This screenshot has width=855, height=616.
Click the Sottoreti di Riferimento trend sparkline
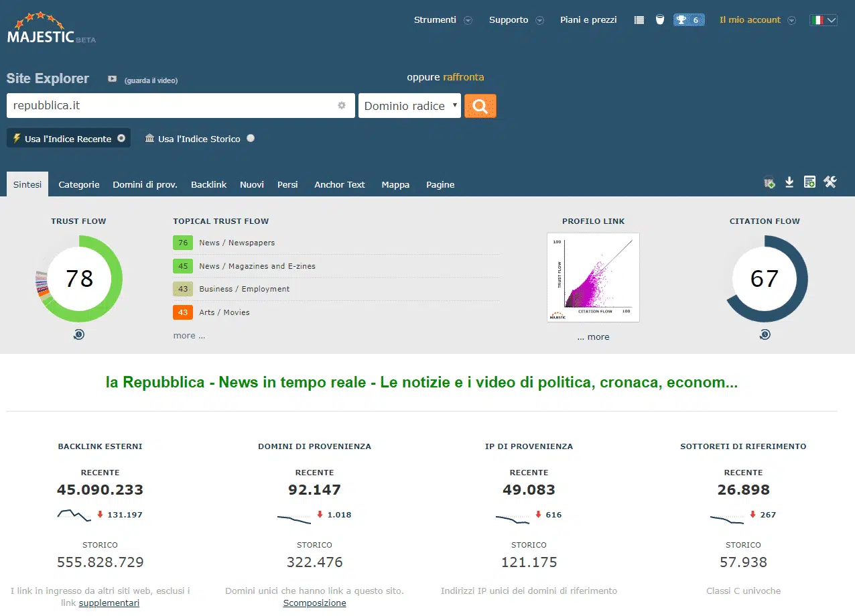pyautogui.click(x=727, y=518)
